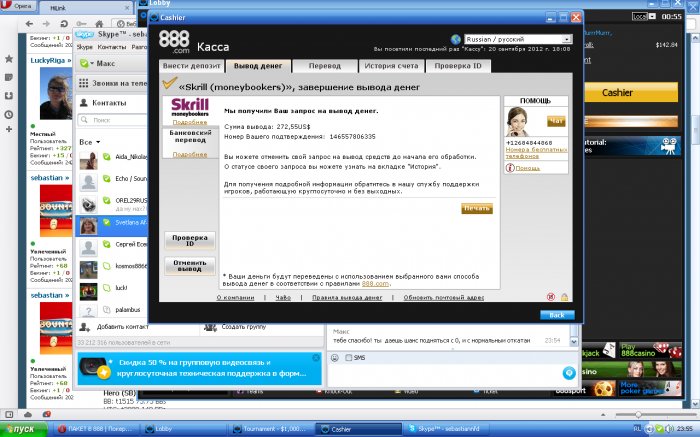The image size is (700, 437).
Task: Click Подробнее link under Skrill logo
Action: tap(190, 122)
